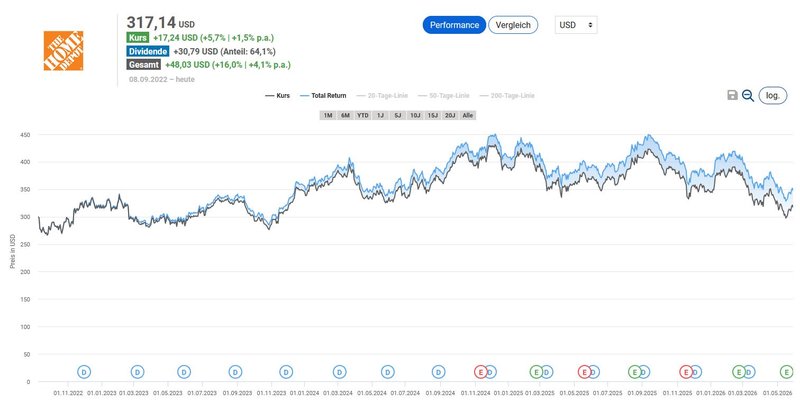Viewport: 800px width, 402px height.
Task: Click the Home Depot logo
Action: [x=63, y=51]
